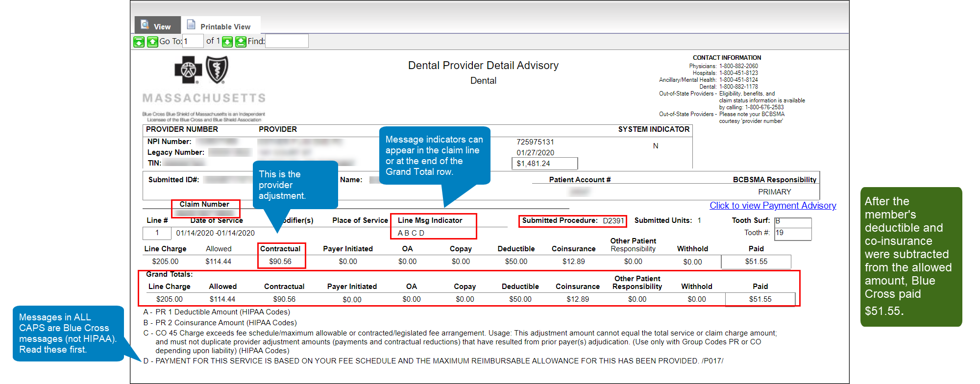Click the Blue Cross Blue Shield Massachusetts logo

203,88
